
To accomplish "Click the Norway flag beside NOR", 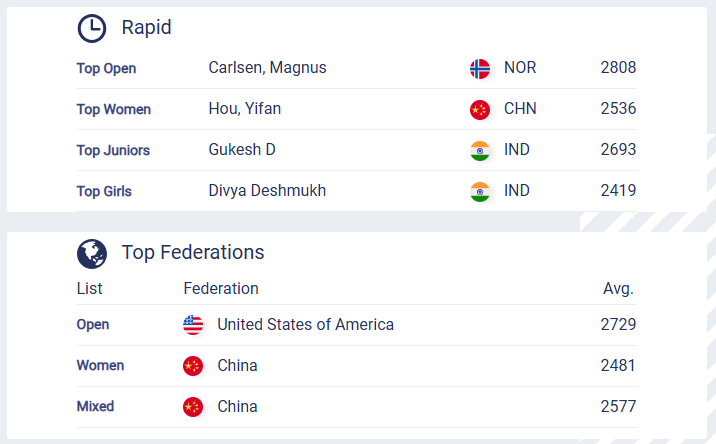I will pyautogui.click(x=480, y=69).
